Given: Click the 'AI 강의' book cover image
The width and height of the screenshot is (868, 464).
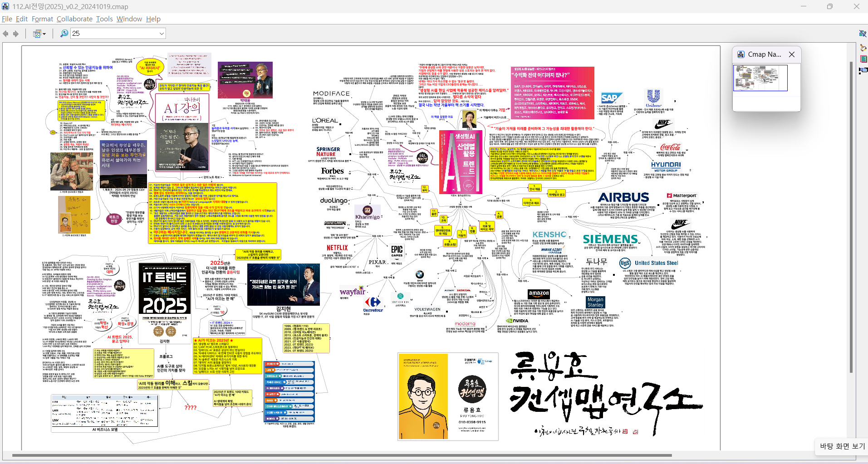Looking at the screenshot, I should [182, 132].
